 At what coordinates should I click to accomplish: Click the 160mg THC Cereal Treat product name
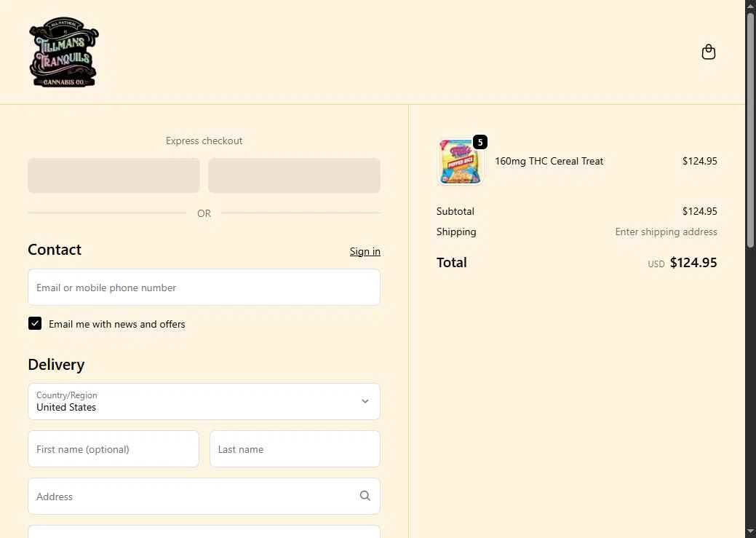click(549, 161)
